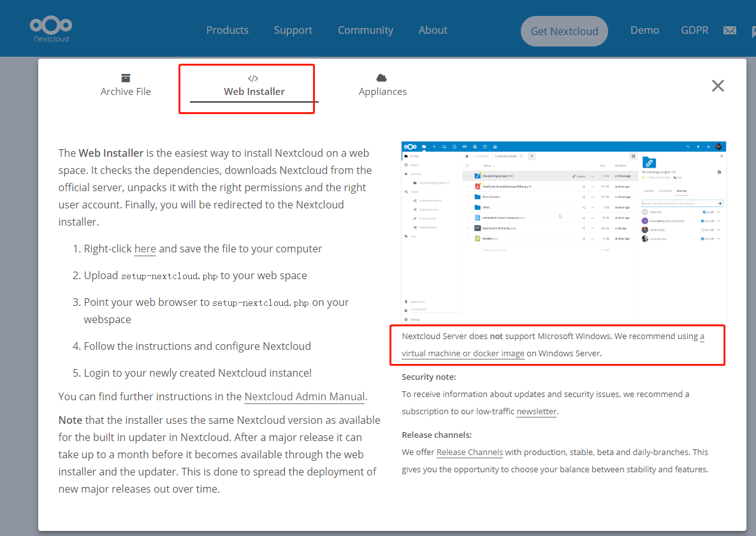Click the 'here' link to download the installer

[145, 249]
